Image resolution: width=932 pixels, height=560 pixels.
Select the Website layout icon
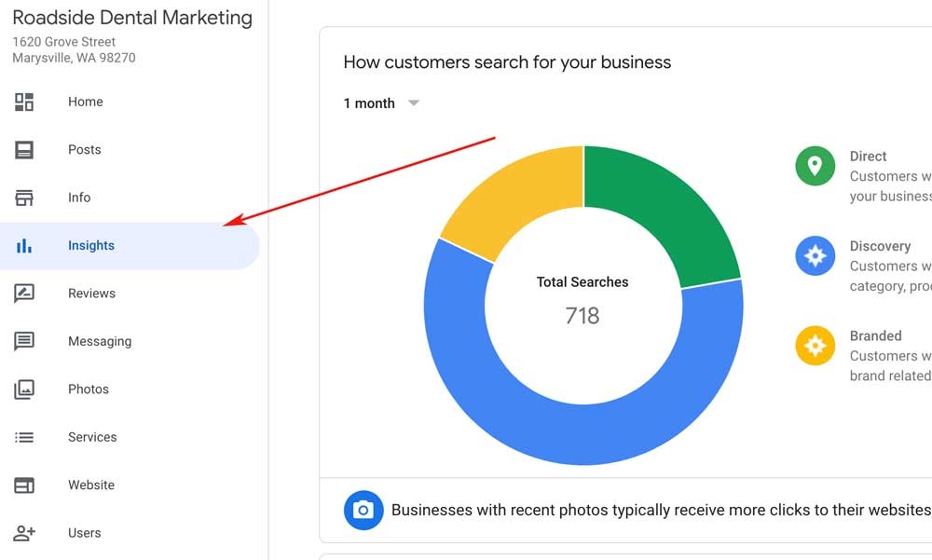(x=24, y=485)
